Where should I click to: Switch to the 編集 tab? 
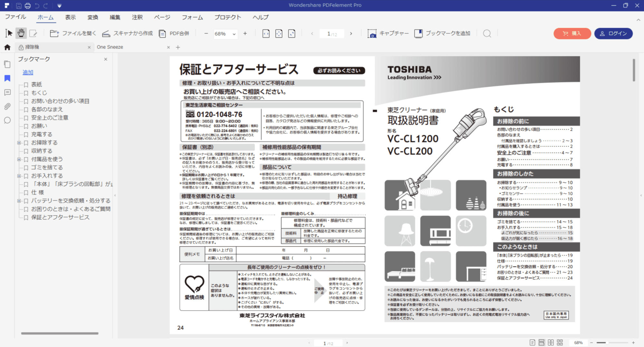click(115, 17)
